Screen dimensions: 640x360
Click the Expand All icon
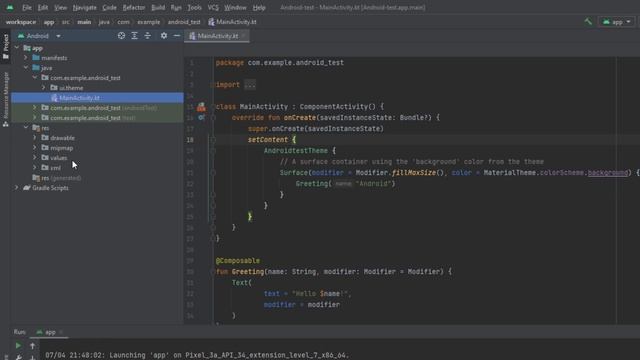tap(134, 36)
